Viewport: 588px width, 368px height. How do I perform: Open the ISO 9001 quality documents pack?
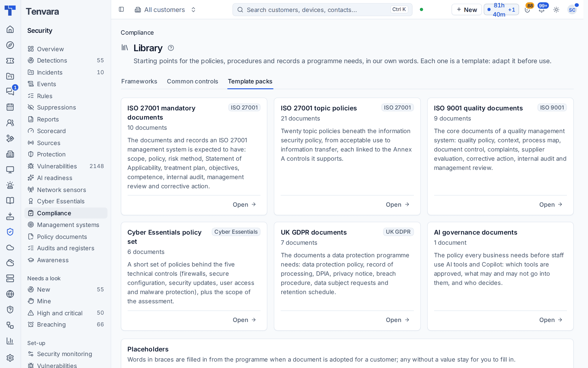(551, 205)
